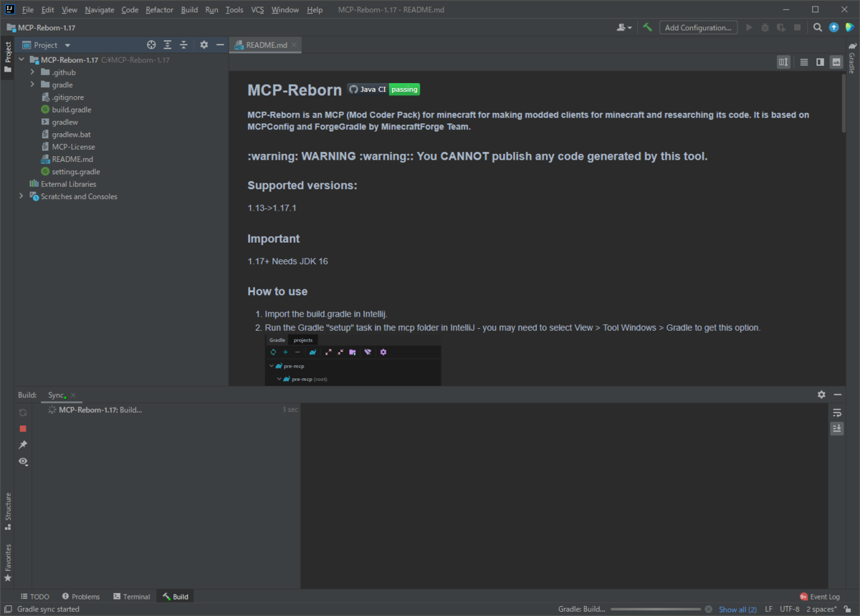Click red Stop button in Build panel
The width and height of the screenshot is (860, 616).
click(23, 428)
